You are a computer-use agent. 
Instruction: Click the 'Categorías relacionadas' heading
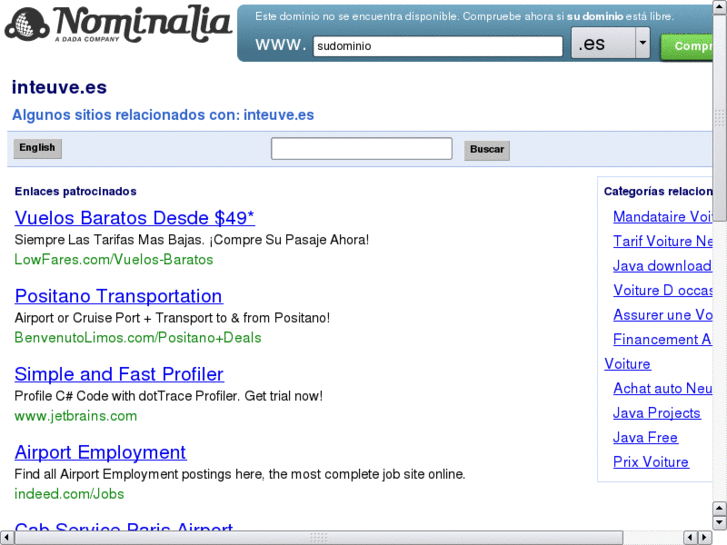[x=658, y=191]
